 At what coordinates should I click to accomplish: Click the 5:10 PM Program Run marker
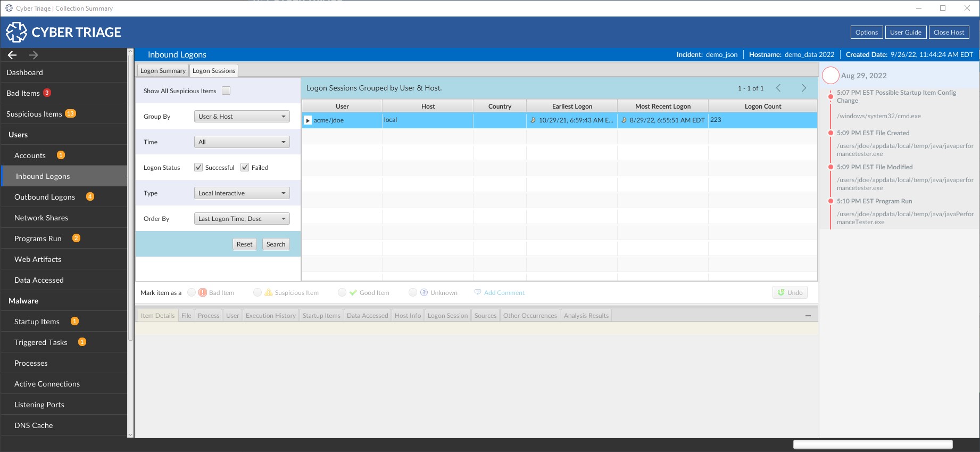[x=830, y=201]
